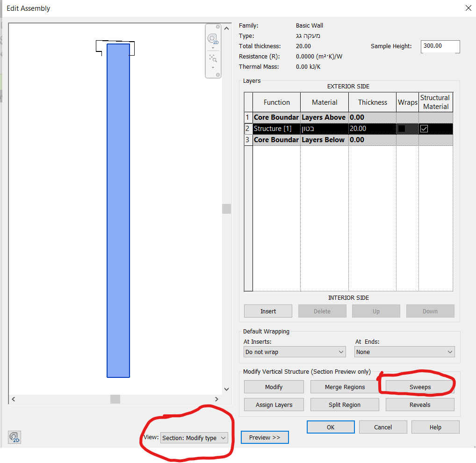Click the preview vertical scrollbar down arrow
476x463 pixels.
[226, 389]
